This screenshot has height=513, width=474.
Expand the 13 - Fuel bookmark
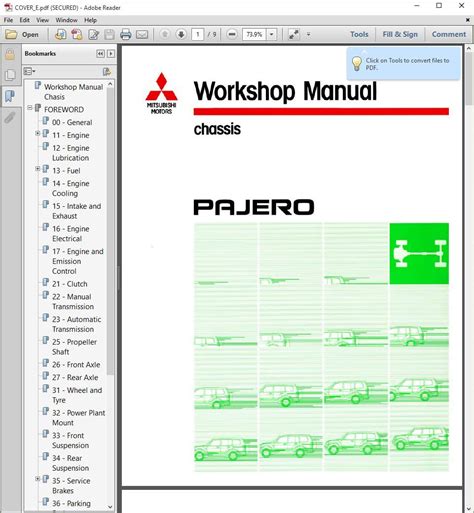pos(38,169)
